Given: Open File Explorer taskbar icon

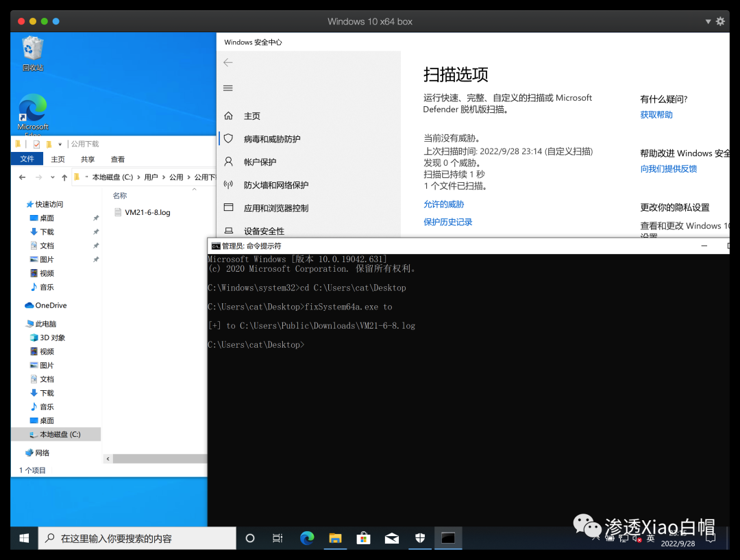Looking at the screenshot, I should (x=336, y=538).
